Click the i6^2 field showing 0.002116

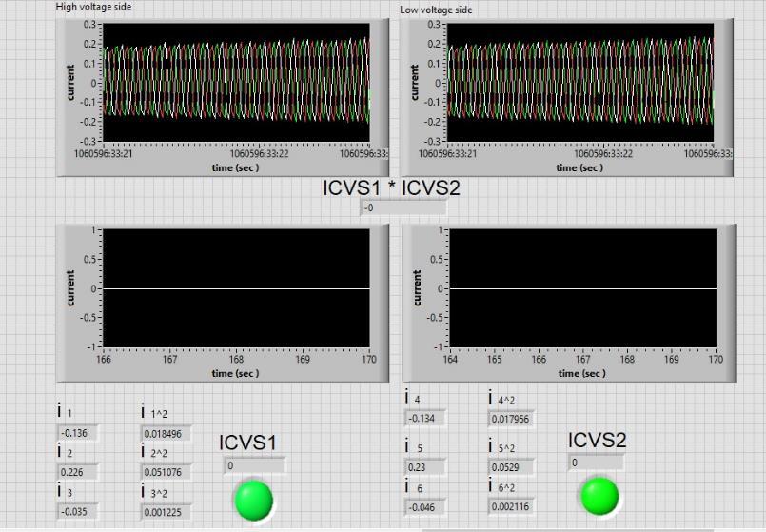coord(511,506)
